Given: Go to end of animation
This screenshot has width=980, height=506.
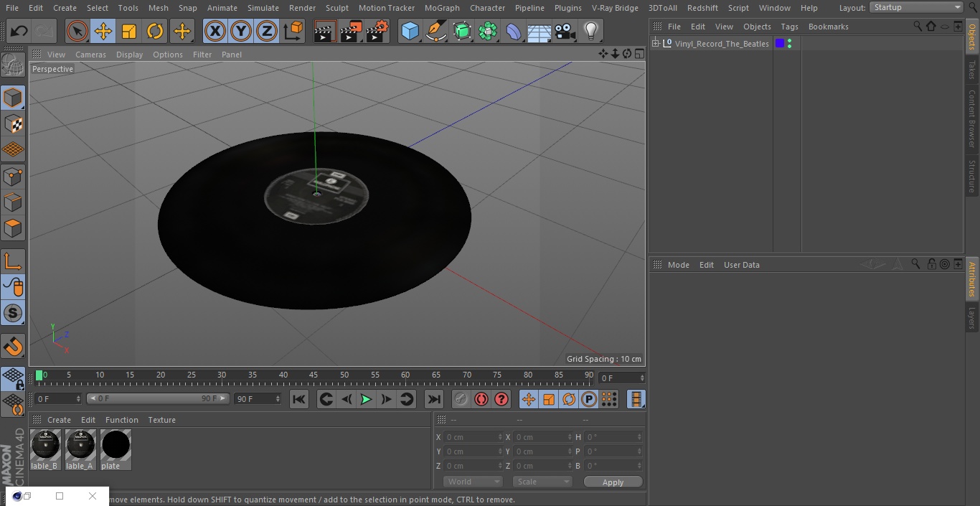Looking at the screenshot, I should [x=433, y=399].
